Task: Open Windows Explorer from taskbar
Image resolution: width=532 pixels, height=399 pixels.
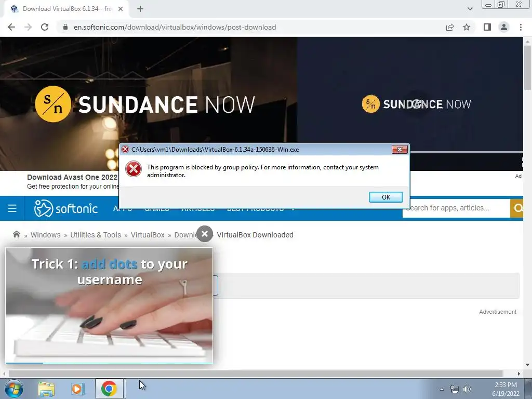Action: tap(46, 389)
